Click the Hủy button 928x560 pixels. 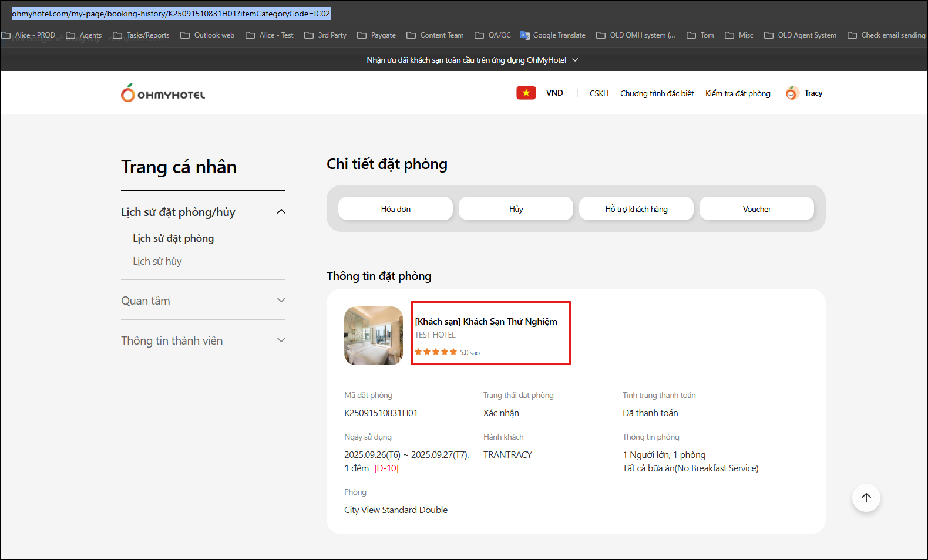(516, 209)
